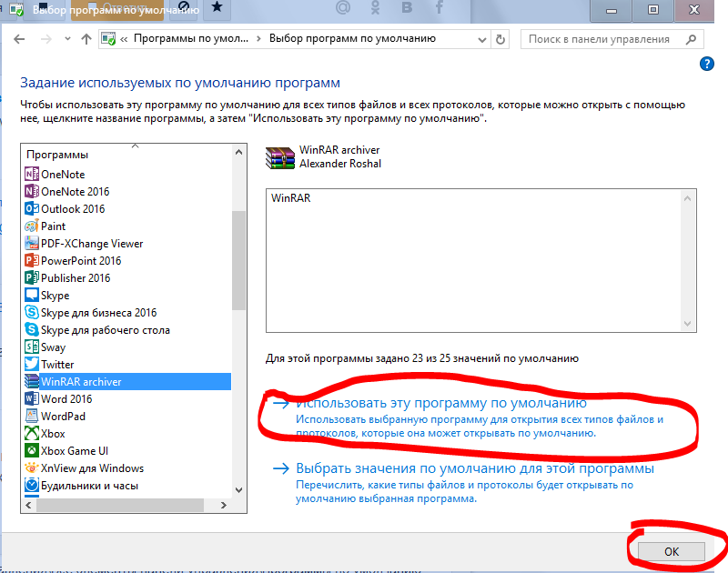The height and width of the screenshot is (573, 728).
Task: Click the XnView для Windows icon
Action: coord(32,467)
